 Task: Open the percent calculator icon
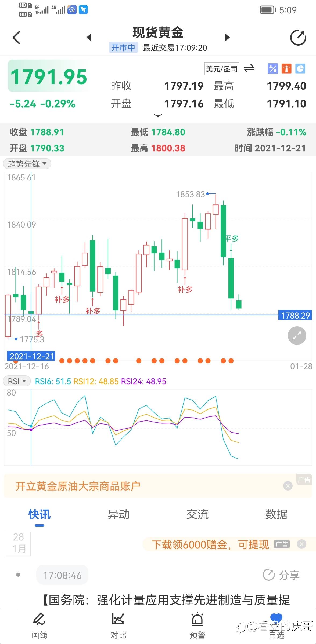pos(272,69)
